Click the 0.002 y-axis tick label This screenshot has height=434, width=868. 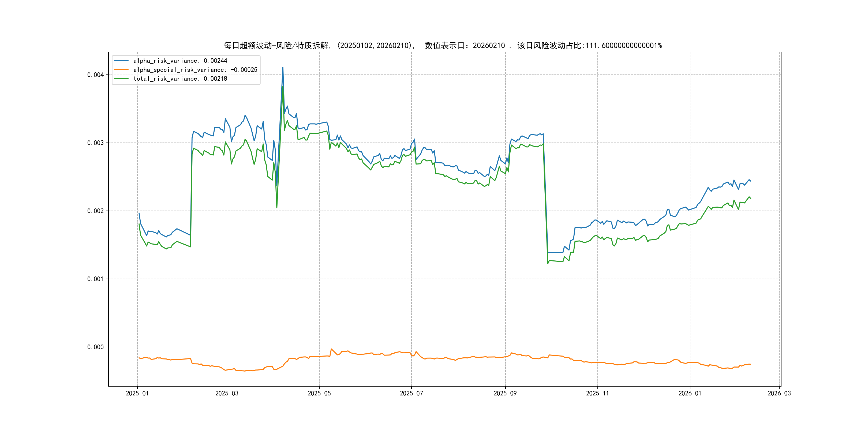click(95, 211)
